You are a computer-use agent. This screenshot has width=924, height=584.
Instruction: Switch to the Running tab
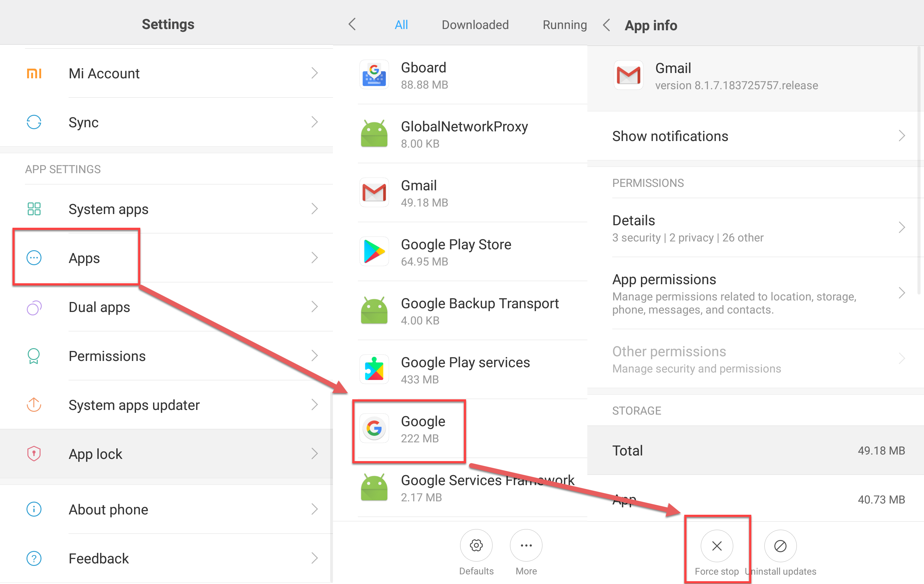click(565, 25)
